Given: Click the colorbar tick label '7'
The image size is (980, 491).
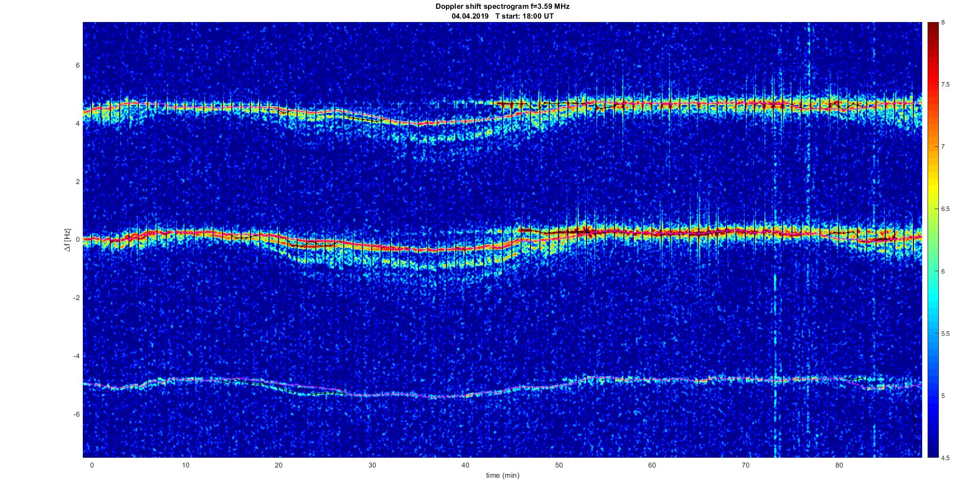Looking at the screenshot, I should click(943, 147).
